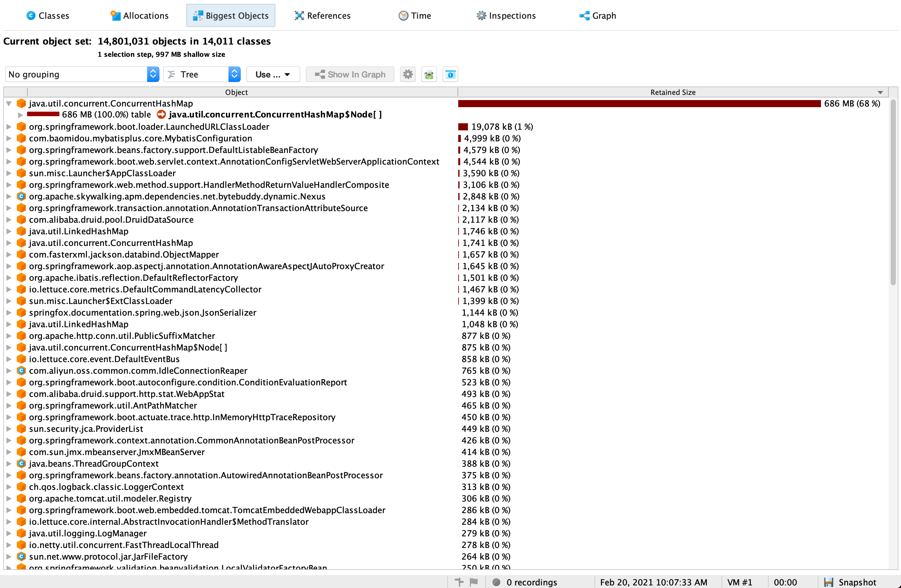Image resolution: width=901 pixels, height=588 pixels.
Task: Open the Use ... selection menu
Action: [273, 74]
